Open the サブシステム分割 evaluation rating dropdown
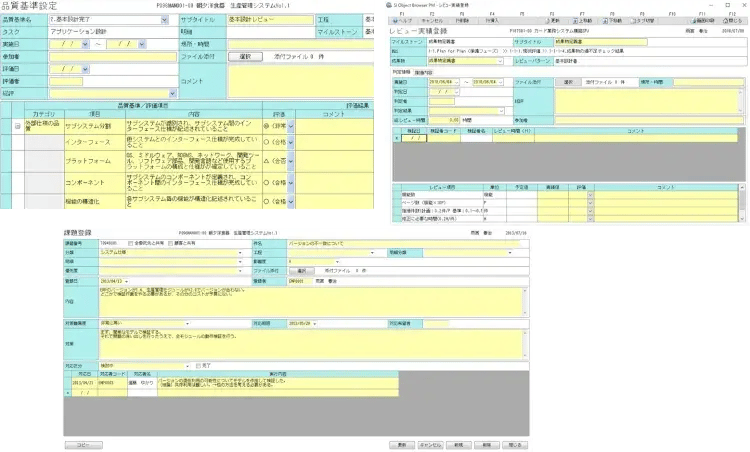Viewport: 750px width, 452px height. click(x=281, y=127)
